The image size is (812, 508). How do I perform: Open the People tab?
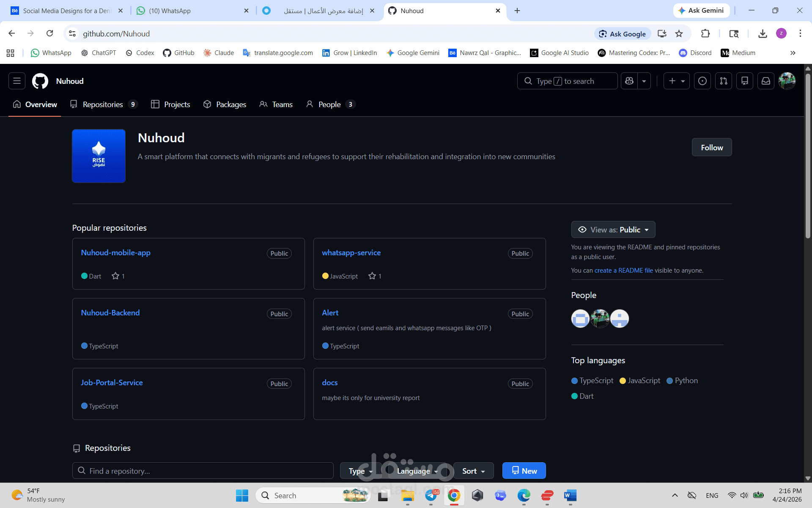[330, 105]
